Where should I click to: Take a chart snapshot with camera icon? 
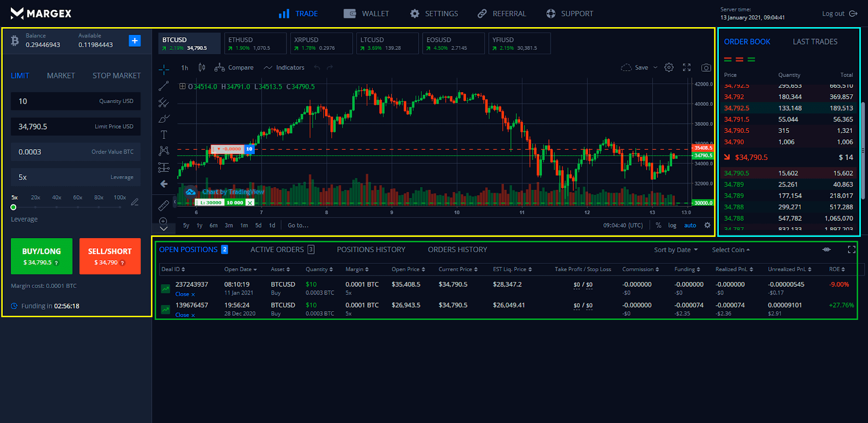point(706,68)
